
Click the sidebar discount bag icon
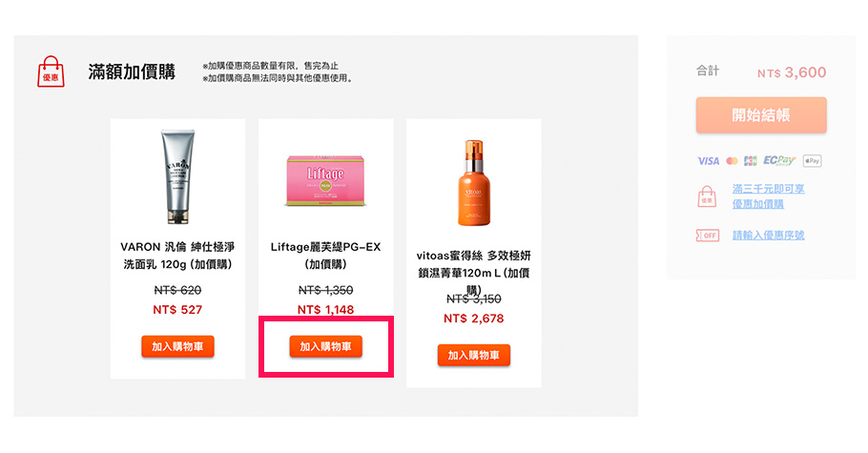pos(707,196)
